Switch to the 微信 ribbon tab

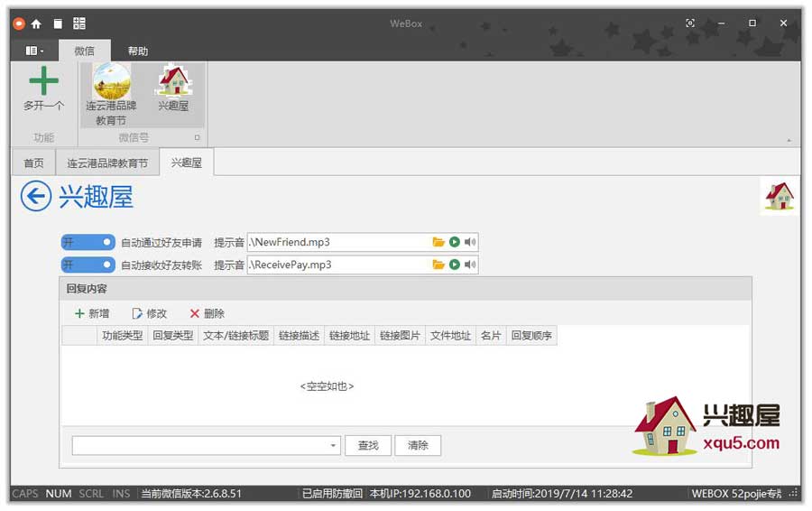pos(85,51)
